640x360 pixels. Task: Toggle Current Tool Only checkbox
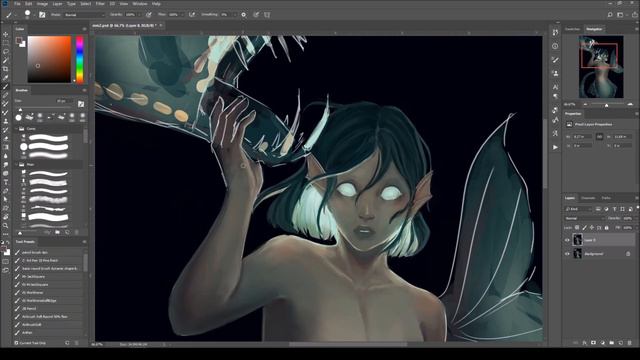[x=16, y=343]
